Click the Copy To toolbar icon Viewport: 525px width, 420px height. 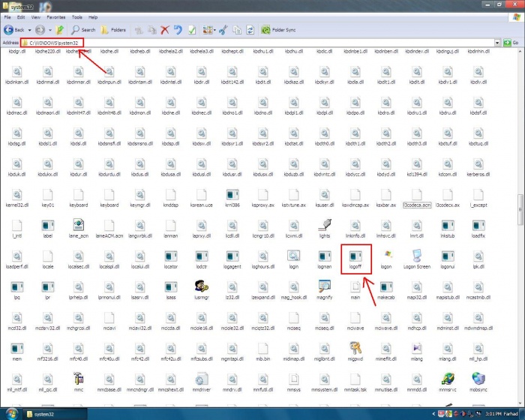click(x=152, y=30)
